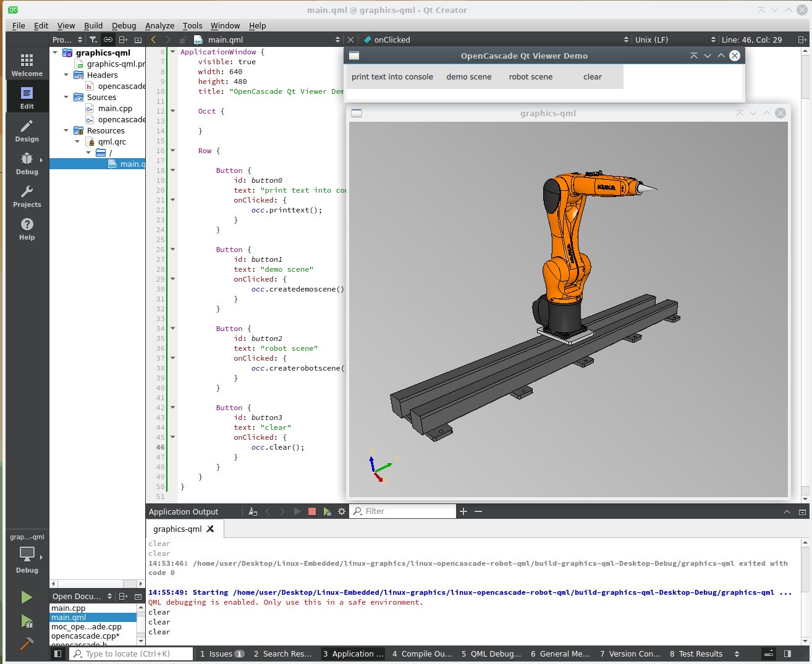Viewport: 812px width, 664px height.
Task: Open the Unix (LF) line ending dropdown
Action: (675, 40)
